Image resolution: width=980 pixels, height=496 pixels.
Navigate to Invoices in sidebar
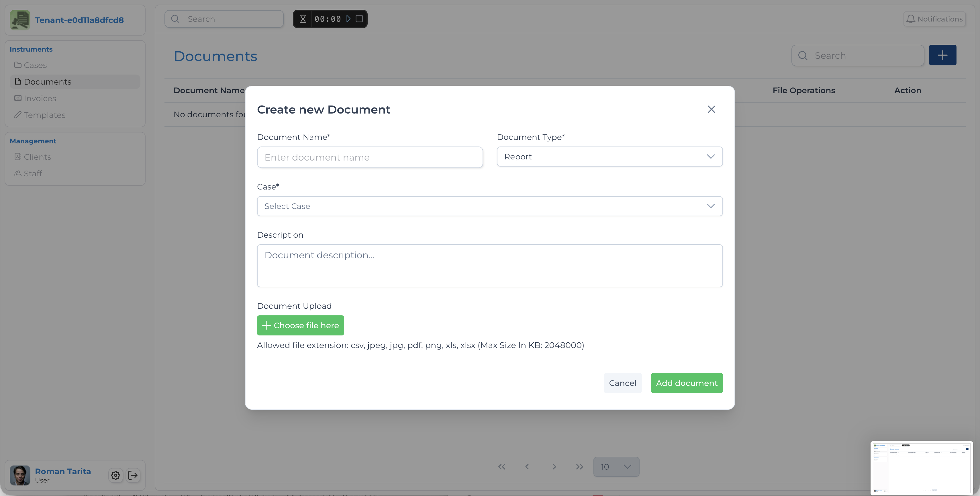(x=40, y=98)
